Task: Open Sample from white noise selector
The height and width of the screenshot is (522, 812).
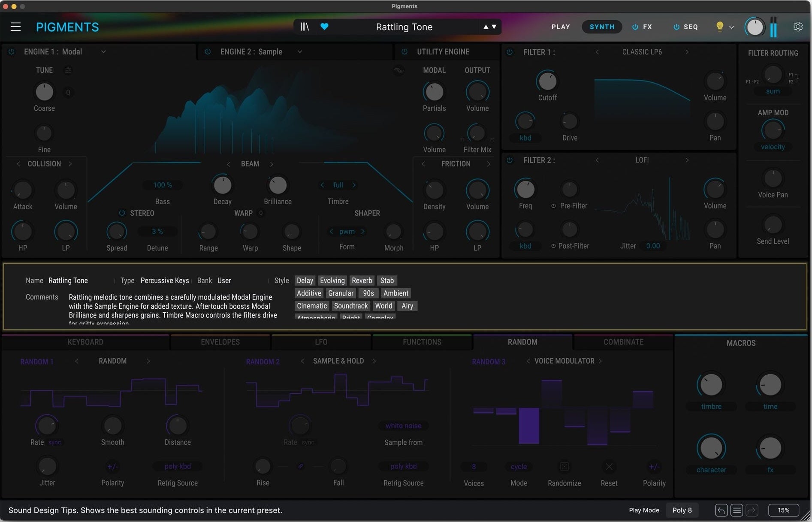Action: point(403,426)
